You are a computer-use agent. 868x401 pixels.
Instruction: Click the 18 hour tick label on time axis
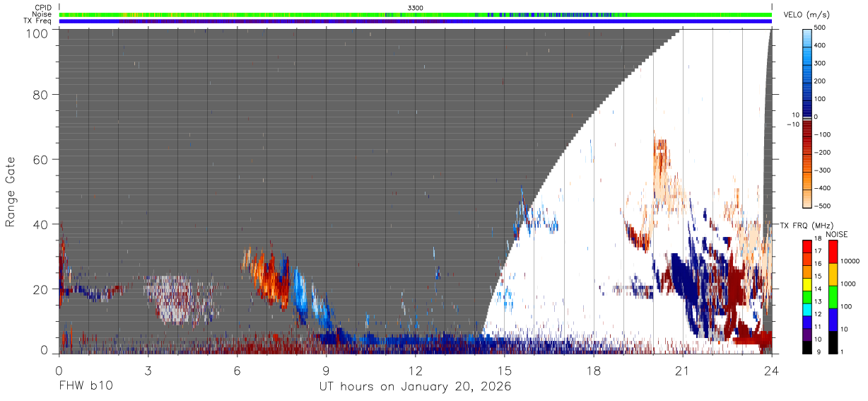(593, 371)
